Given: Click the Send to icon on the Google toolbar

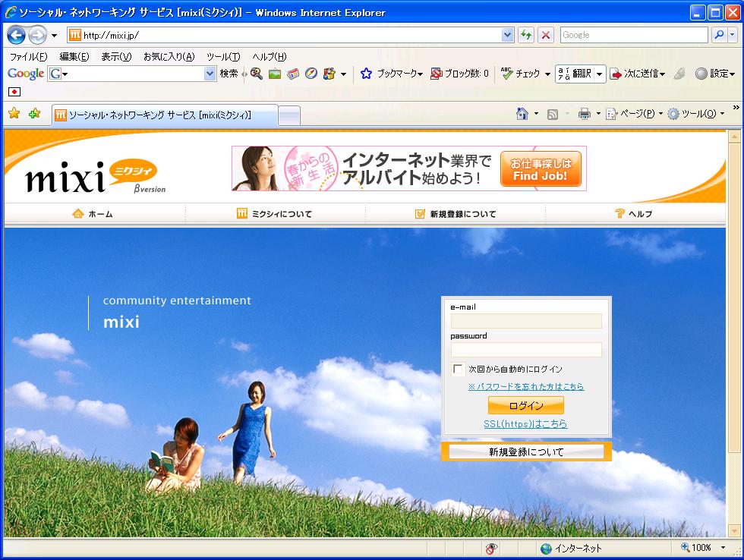Looking at the screenshot, I should tap(616, 74).
